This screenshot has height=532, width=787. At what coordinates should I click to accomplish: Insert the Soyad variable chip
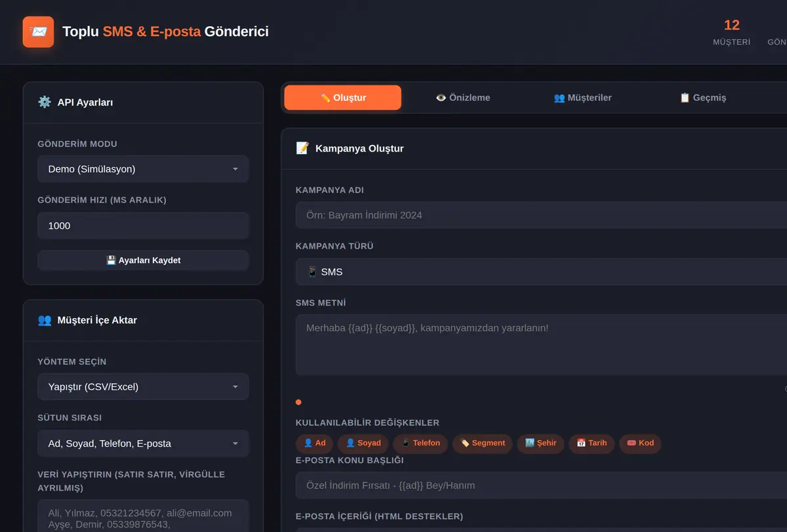coord(363,443)
